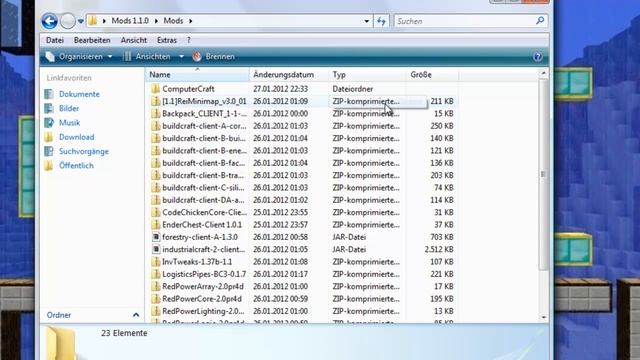Sort by the Änderungsdatum column header
The width and height of the screenshot is (640, 360).
(x=289, y=75)
